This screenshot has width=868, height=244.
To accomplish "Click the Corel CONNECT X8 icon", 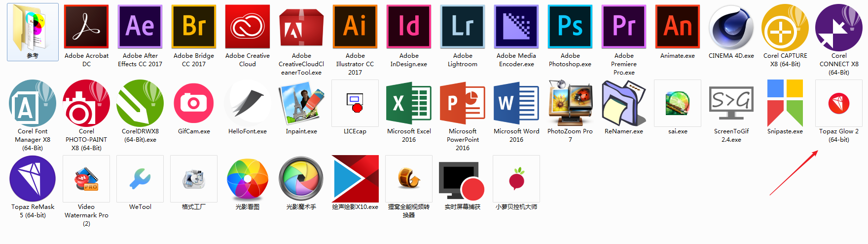I will point(839,28).
